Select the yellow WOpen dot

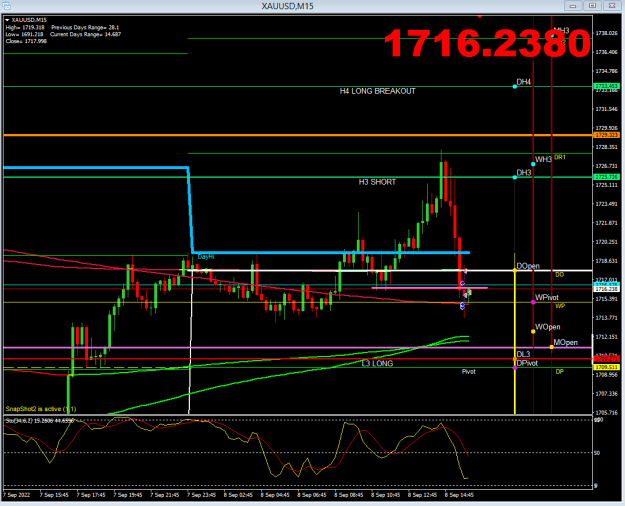533,331
